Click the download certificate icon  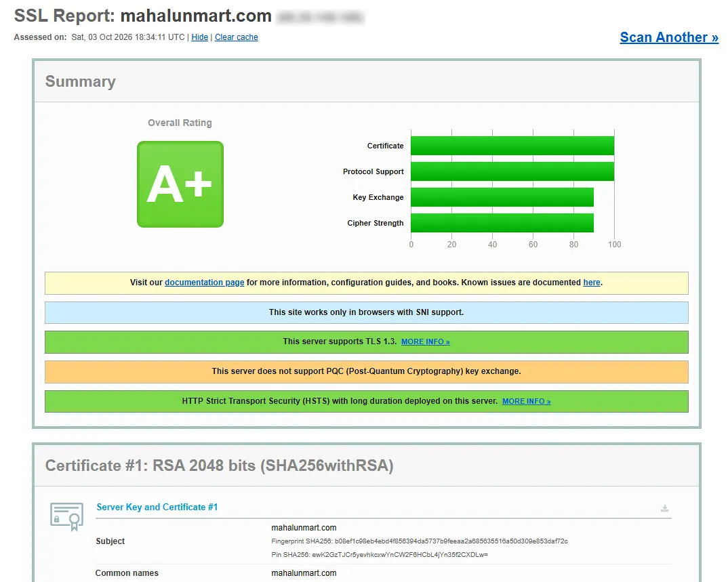[x=664, y=508]
